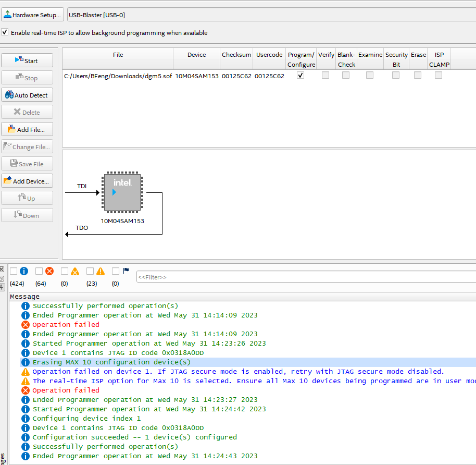
Task: Toggle the checkbox beside the error filter
Action: 39,271
